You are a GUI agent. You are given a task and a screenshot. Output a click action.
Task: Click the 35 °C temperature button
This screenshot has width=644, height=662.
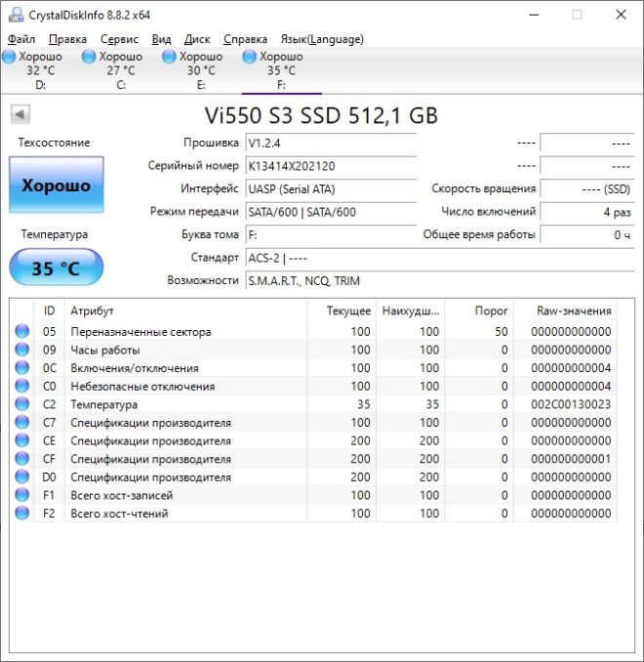click(x=57, y=268)
